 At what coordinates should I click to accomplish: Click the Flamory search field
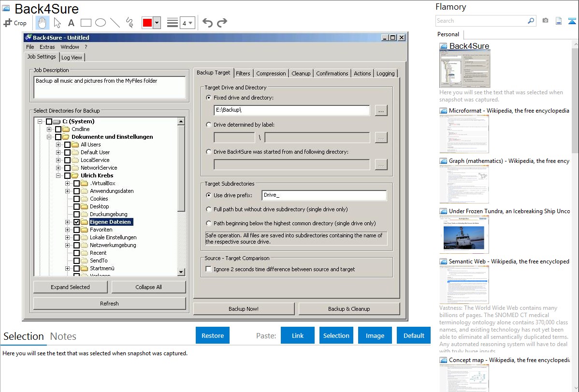481,21
